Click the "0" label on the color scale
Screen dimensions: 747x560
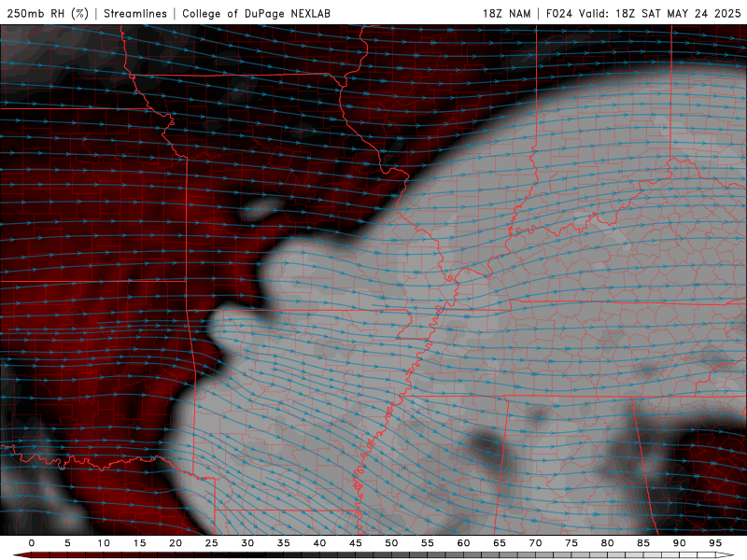pos(32,543)
